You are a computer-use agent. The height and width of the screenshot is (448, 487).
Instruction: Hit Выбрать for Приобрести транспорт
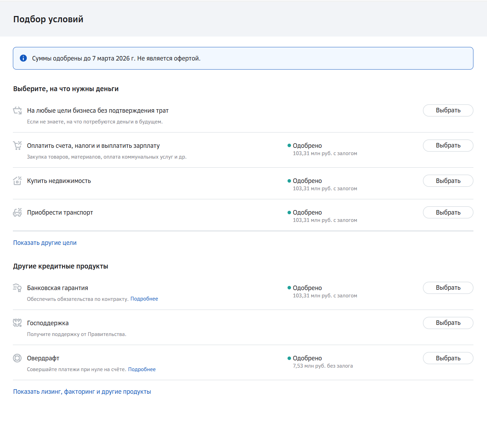(448, 212)
